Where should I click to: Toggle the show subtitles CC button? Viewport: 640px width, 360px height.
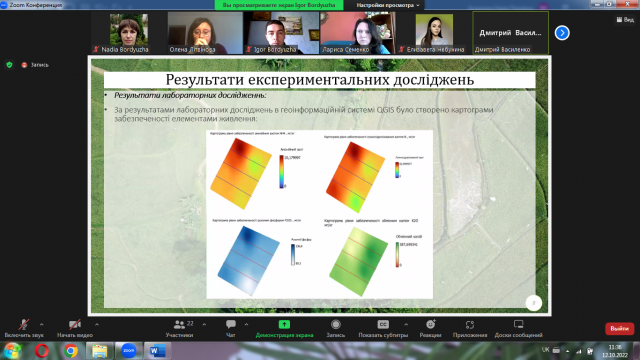pos(383,324)
